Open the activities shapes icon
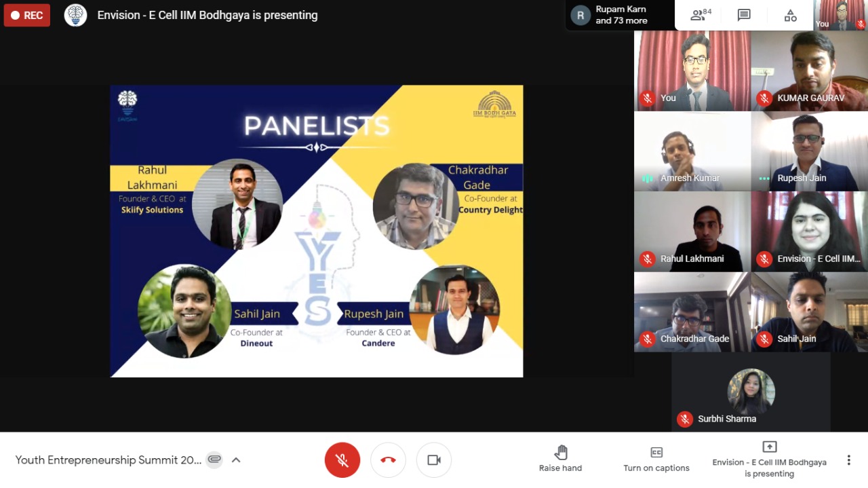Viewport: 868px width, 488px height. click(790, 15)
